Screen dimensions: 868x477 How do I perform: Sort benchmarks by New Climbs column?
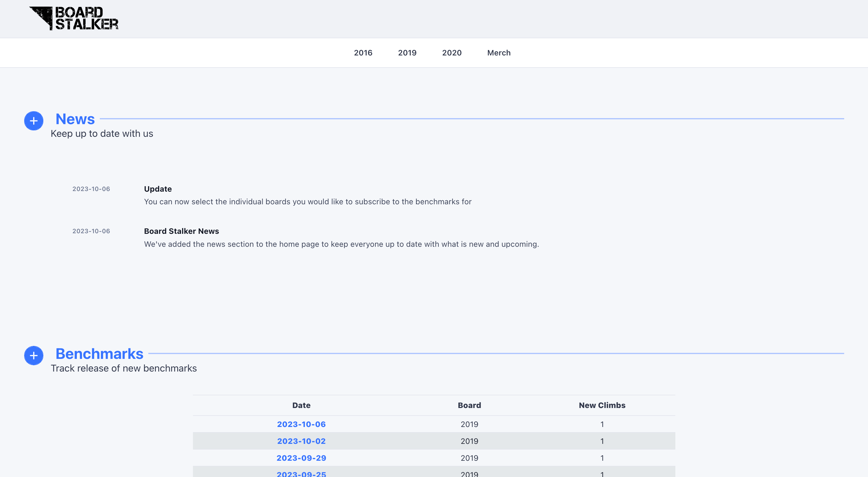coord(602,405)
